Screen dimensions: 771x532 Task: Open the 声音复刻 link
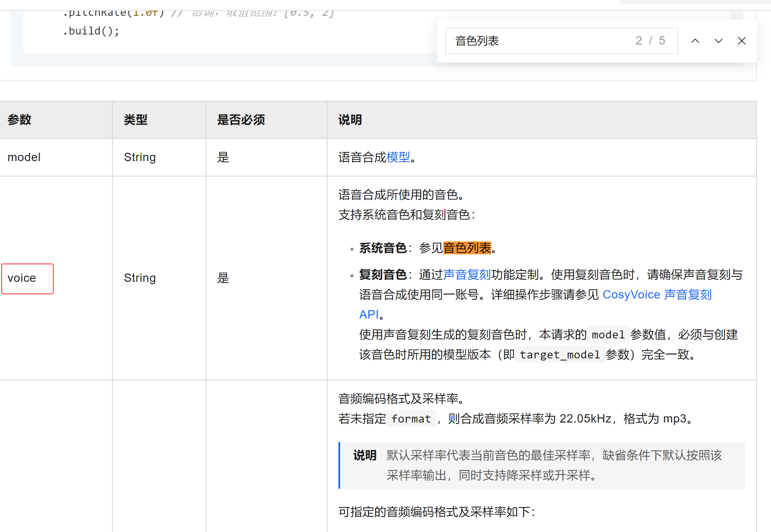pyautogui.click(x=467, y=275)
